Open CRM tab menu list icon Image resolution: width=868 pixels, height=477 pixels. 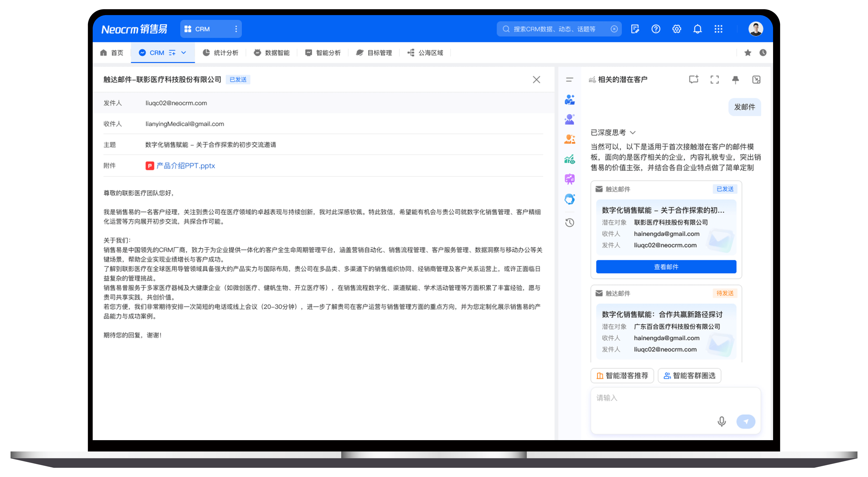[172, 52]
